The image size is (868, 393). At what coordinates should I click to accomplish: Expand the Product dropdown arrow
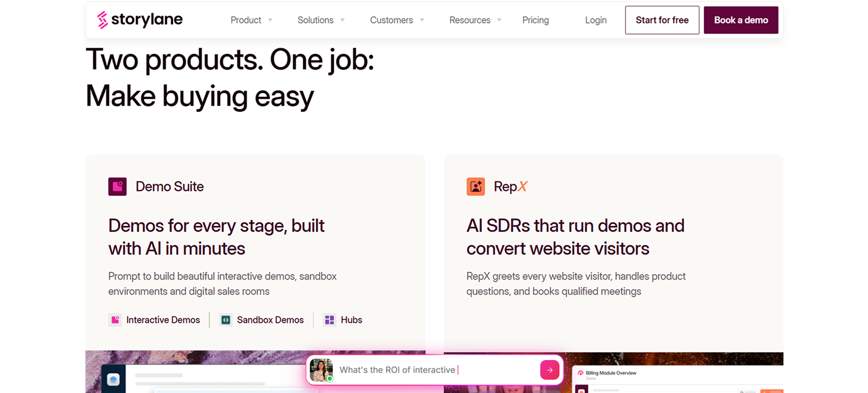coord(270,20)
